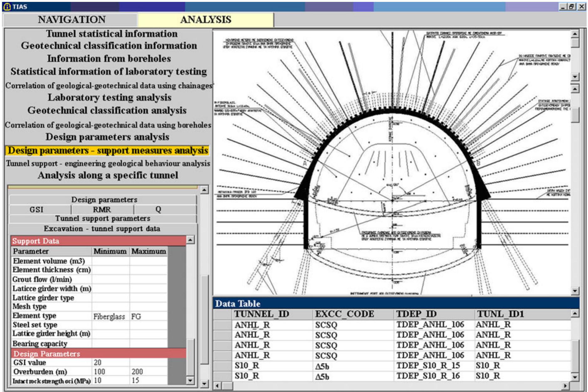Click the Design Parameters section header

pos(98,353)
